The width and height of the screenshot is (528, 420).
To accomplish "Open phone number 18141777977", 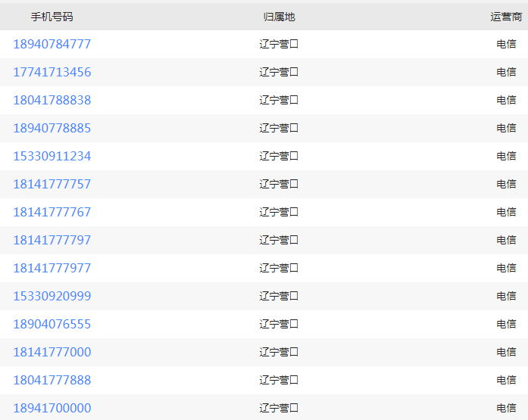I will point(52,268).
